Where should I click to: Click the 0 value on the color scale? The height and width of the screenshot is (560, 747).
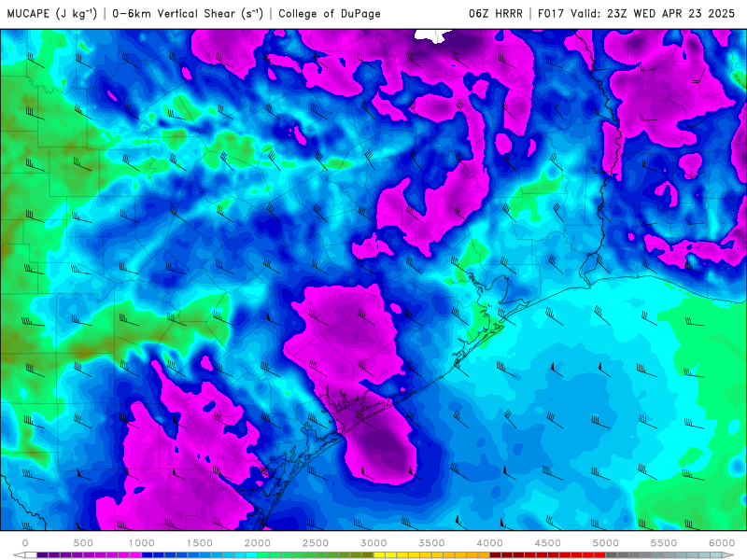(25, 543)
